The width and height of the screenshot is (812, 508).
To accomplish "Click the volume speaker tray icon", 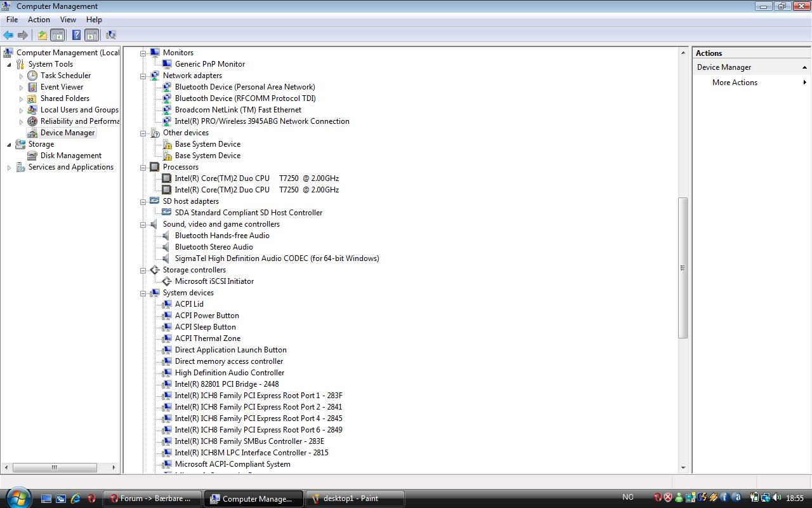I will click(778, 498).
